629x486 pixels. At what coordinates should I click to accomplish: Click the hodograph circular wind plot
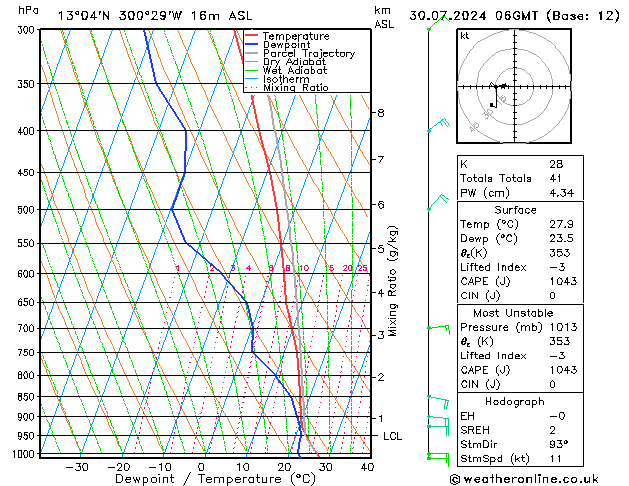pyautogui.click(x=514, y=86)
